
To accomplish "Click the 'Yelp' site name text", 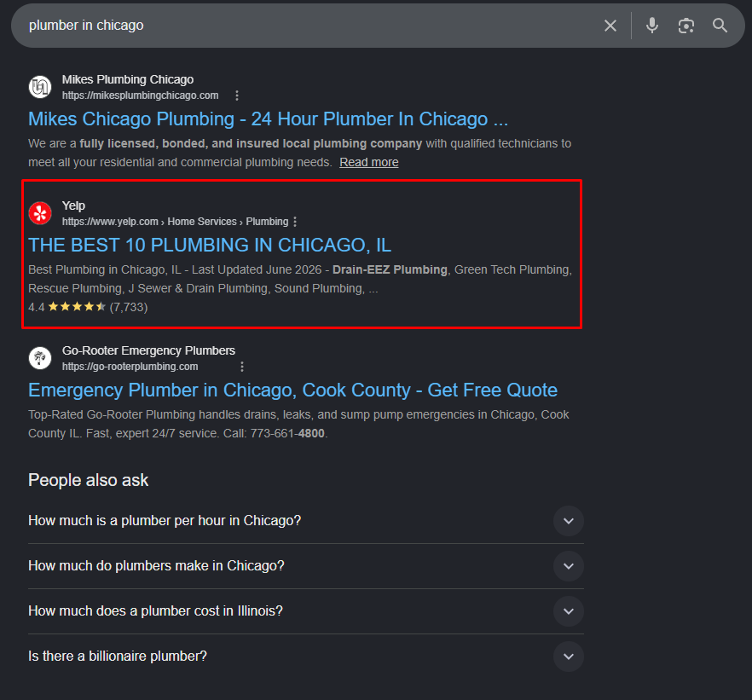I will 73,205.
